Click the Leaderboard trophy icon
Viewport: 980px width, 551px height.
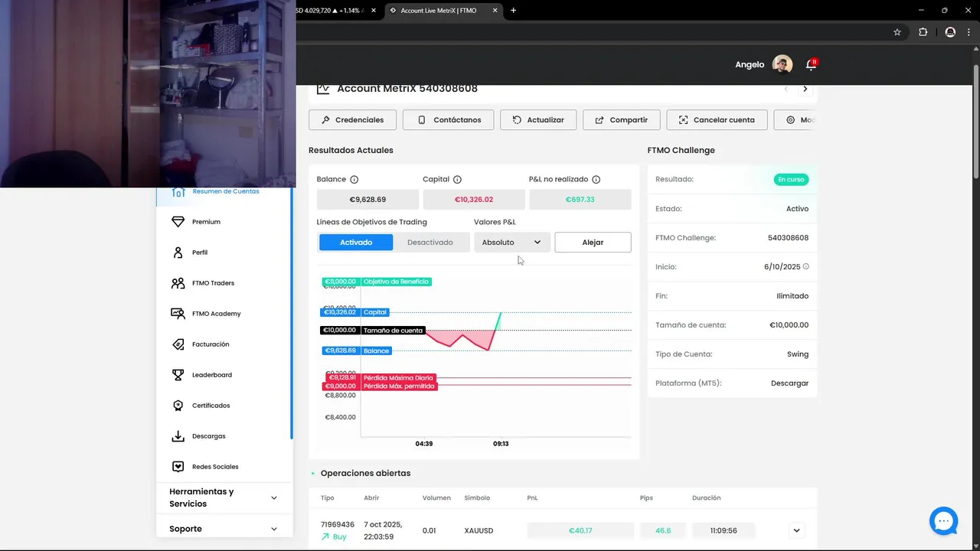pyautogui.click(x=178, y=375)
